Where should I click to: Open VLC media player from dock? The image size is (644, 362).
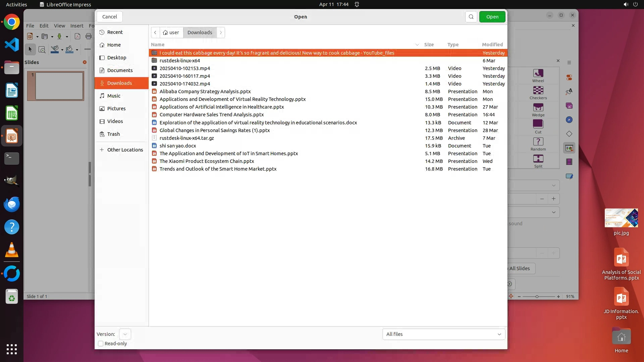[12, 250]
